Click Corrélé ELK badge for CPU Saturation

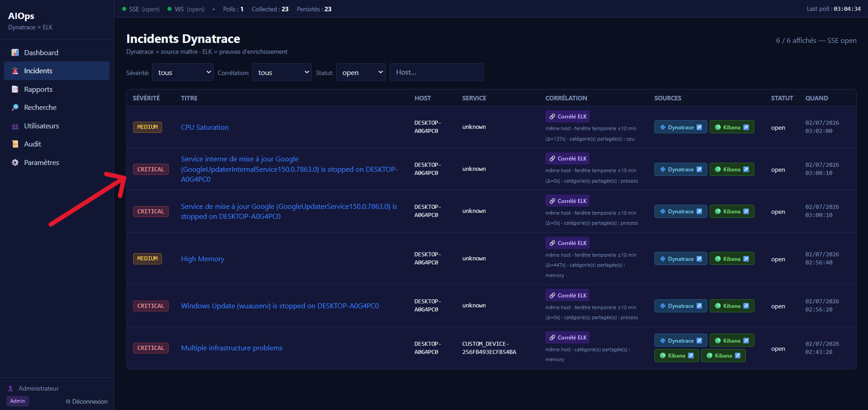(x=568, y=117)
